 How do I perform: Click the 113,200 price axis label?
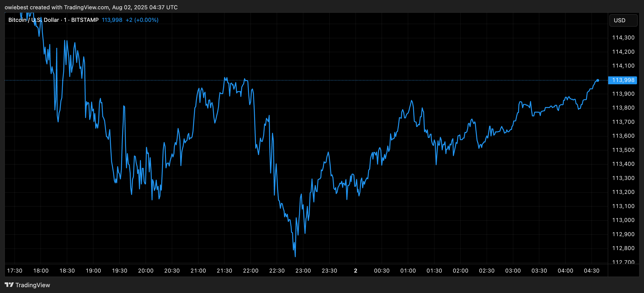click(x=623, y=192)
